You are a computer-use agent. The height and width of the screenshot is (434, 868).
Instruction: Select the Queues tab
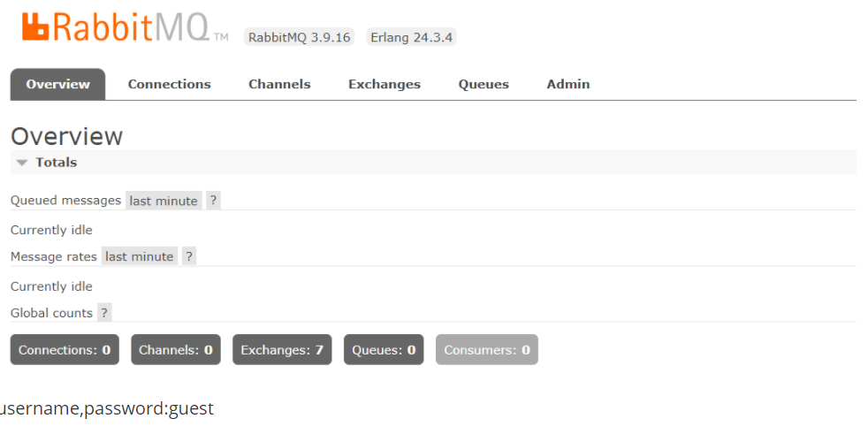[483, 84]
